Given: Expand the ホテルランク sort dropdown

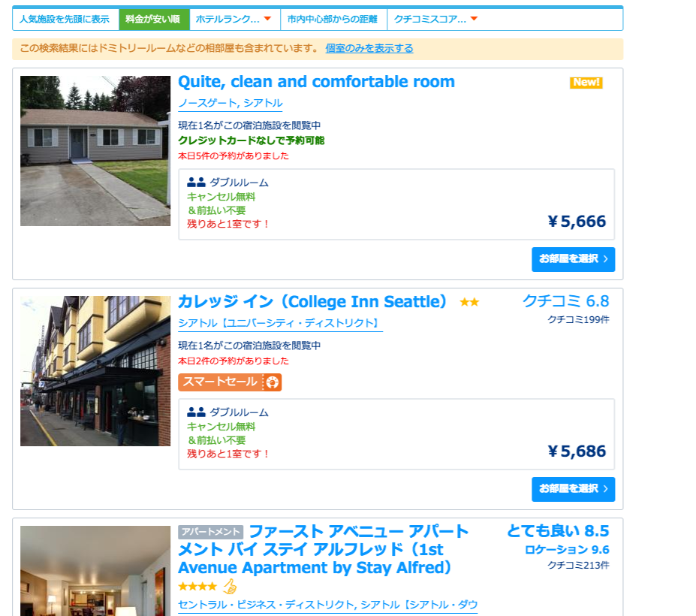Looking at the screenshot, I should [233, 20].
